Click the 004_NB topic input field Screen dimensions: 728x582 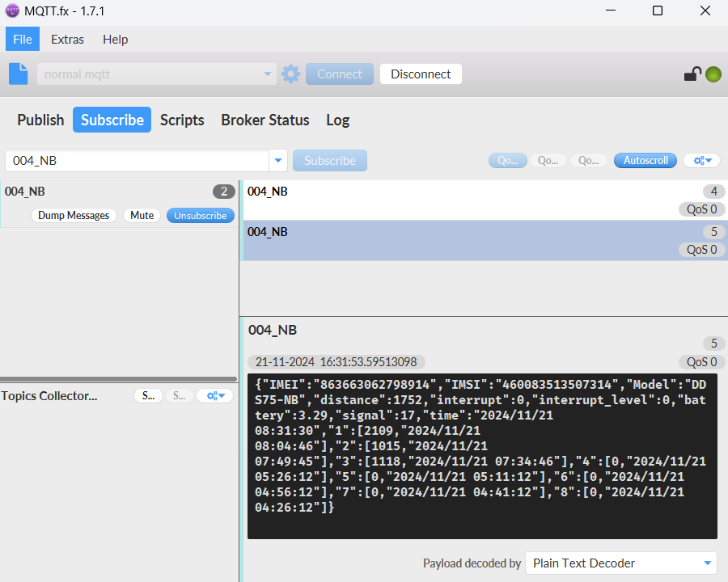pyautogui.click(x=137, y=161)
